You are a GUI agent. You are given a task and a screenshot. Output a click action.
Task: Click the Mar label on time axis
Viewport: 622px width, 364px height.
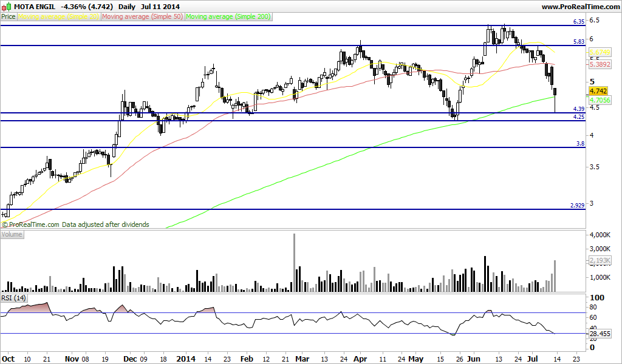[302, 359]
